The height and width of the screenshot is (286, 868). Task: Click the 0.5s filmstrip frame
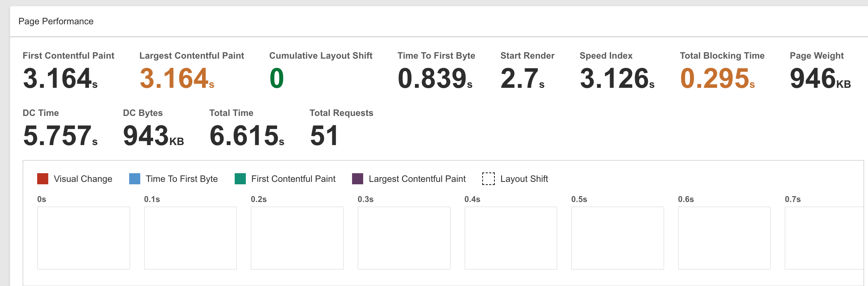tap(617, 238)
